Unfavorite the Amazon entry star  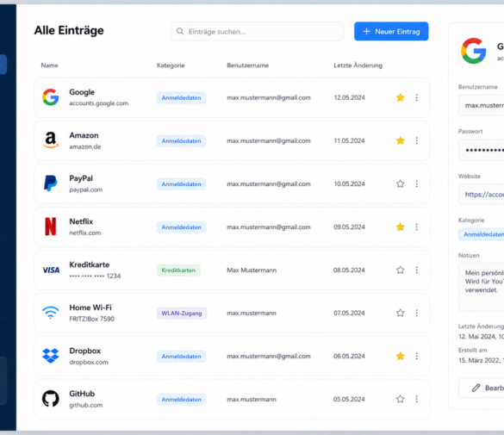tap(400, 140)
